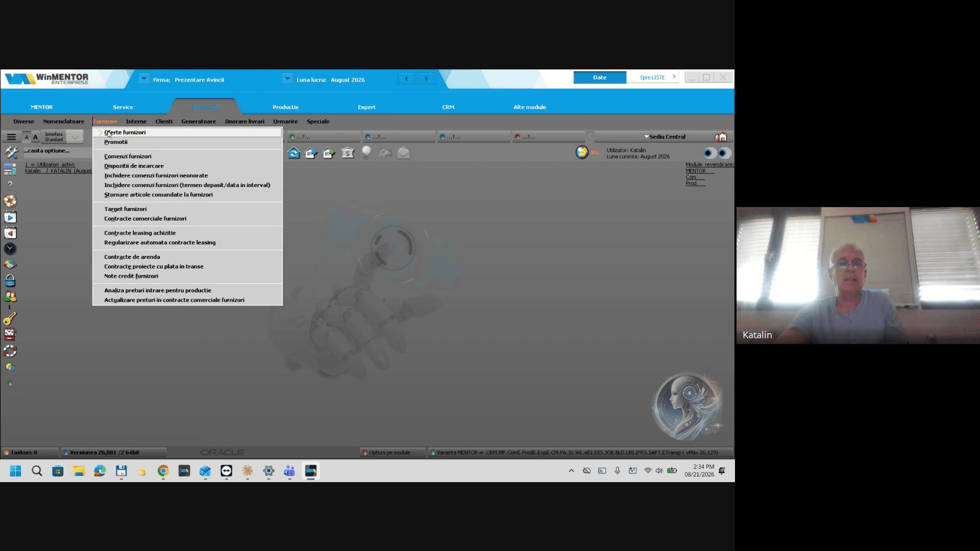
Task: Open the active users icon
Action: [x=10, y=296]
